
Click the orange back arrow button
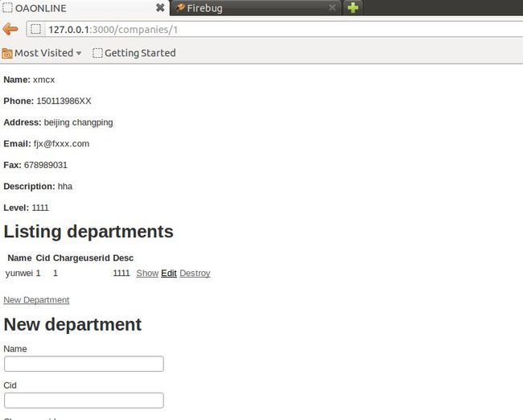[x=10, y=29]
